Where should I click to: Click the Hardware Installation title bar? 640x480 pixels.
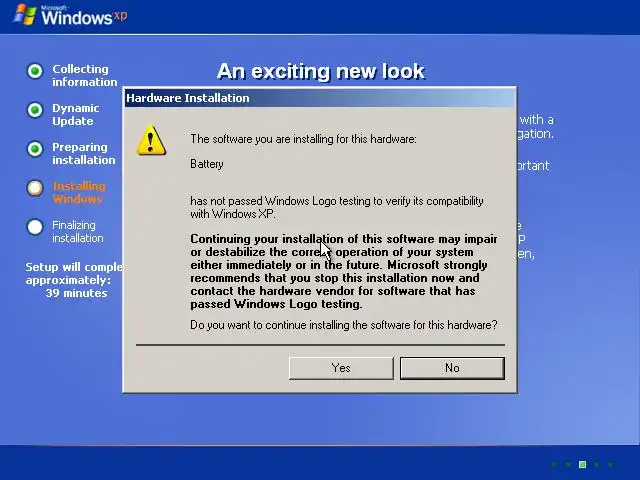[320, 98]
